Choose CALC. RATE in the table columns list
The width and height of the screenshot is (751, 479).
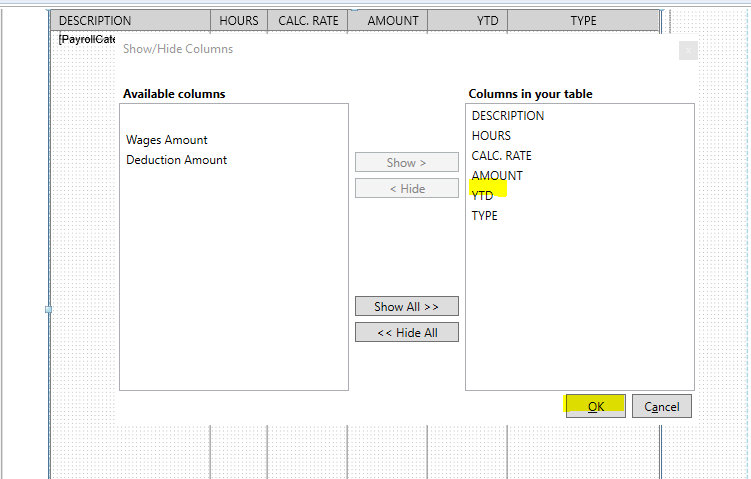(x=501, y=156)
